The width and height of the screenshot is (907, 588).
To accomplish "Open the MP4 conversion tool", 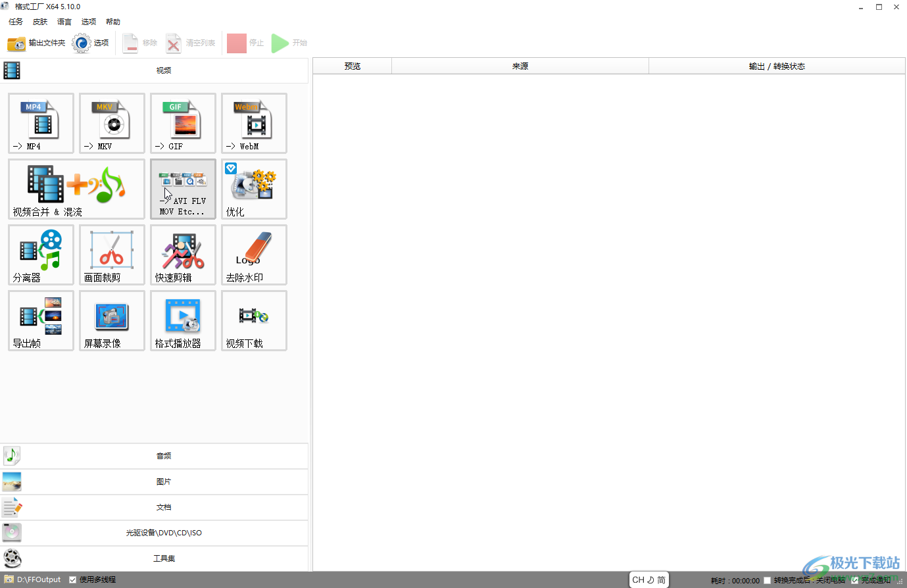I will pyautogui.click(x=41, y=124).
